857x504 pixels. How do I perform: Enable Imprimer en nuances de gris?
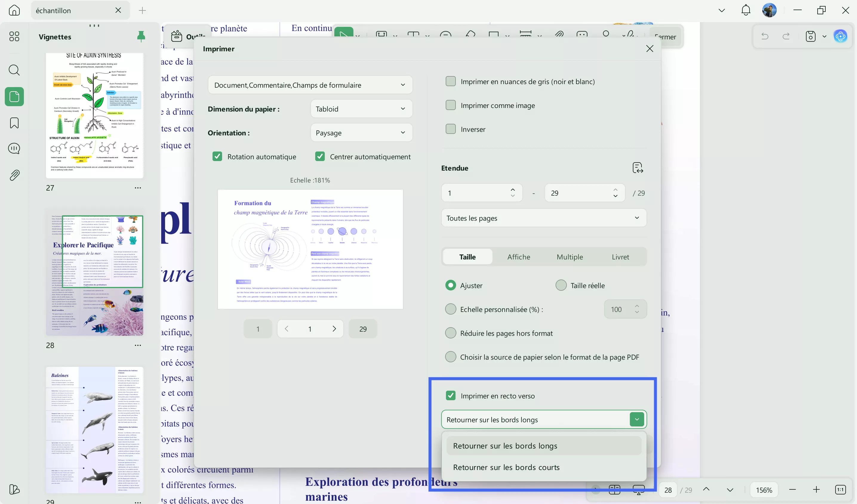(451, 81)
